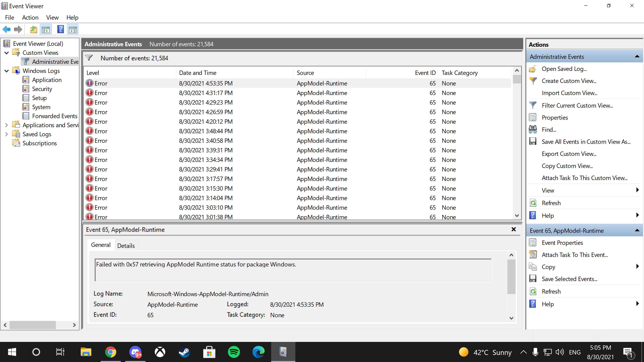Click the Find binoculars action

(549, 129)
